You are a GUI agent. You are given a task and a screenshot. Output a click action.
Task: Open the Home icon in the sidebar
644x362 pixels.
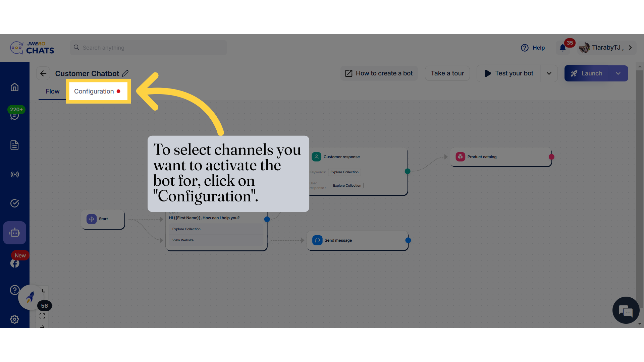(x=14, y=87)
